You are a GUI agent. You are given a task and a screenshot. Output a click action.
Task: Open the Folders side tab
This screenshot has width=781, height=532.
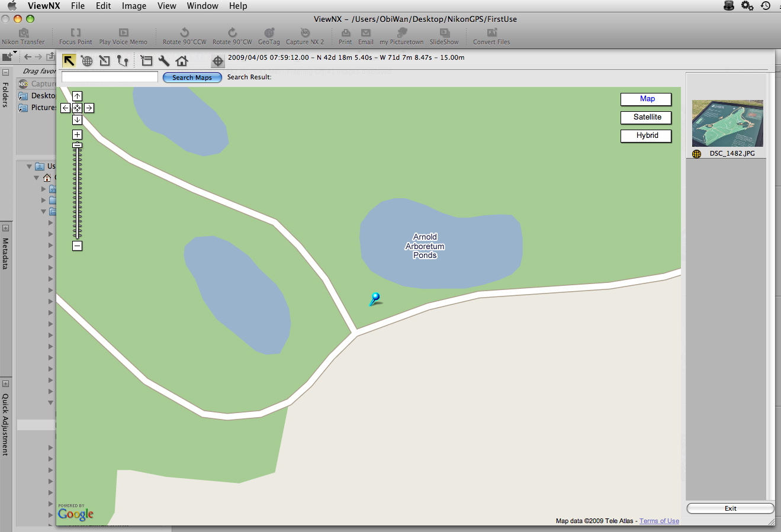pyautogui.click(x=5, y=95)
